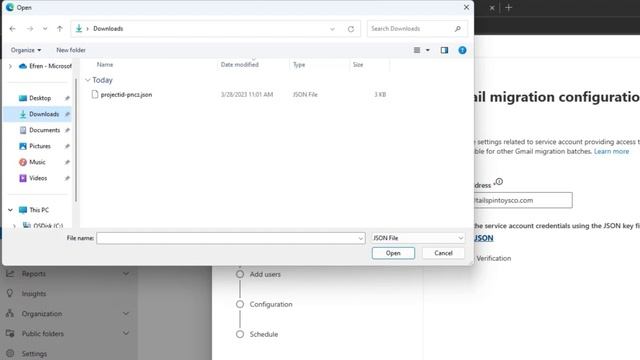Create a New folder

tap(71, 50)
